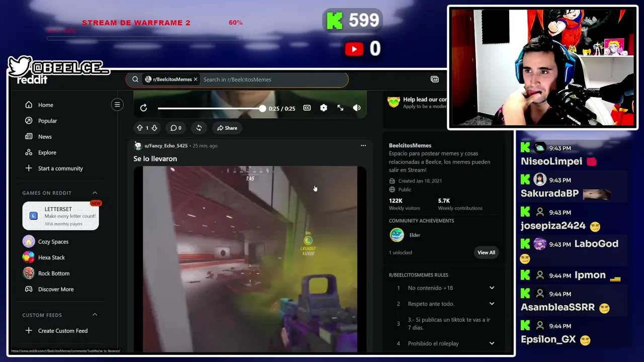Click SakuradaBP's chat avatar
Image resolution: width=644 pixels, height=362 pixels.
[540, 180]
